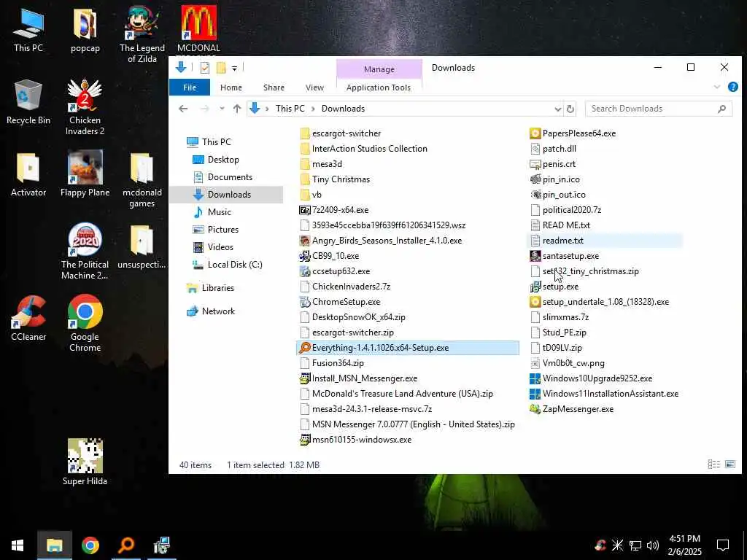Viewport: 747px width, 560px height.
Task: Open Explorer help button
Action: point(732,87)
